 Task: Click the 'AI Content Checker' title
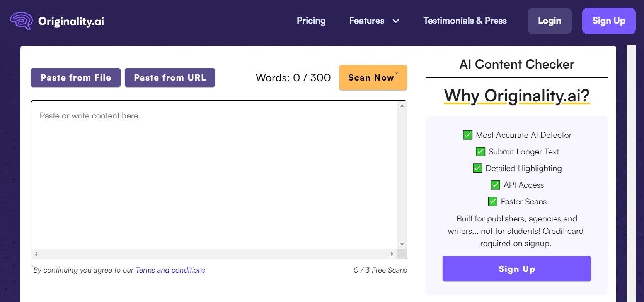tap(517, 64)
